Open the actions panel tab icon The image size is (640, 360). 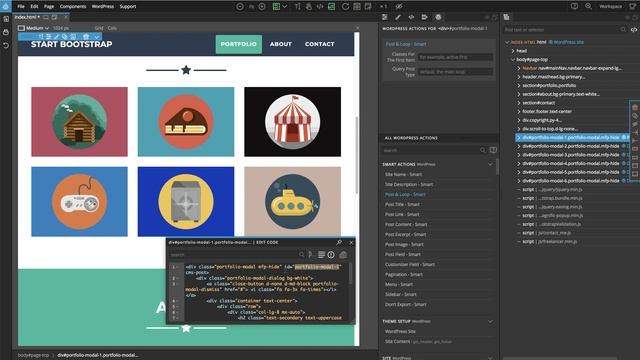pyautogui.click(x=424, y=17)
